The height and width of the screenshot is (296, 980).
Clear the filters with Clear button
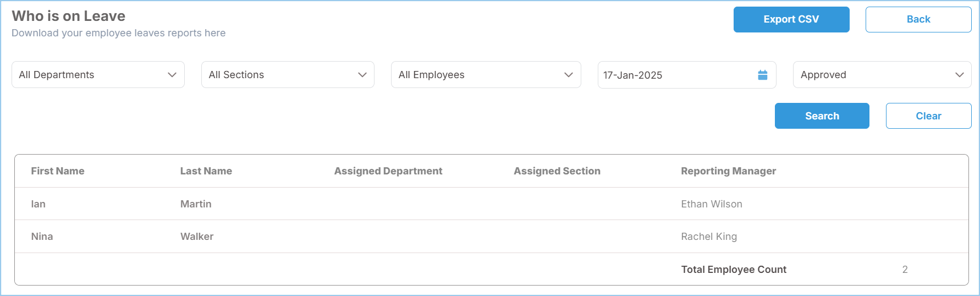[x=928, y=116]
